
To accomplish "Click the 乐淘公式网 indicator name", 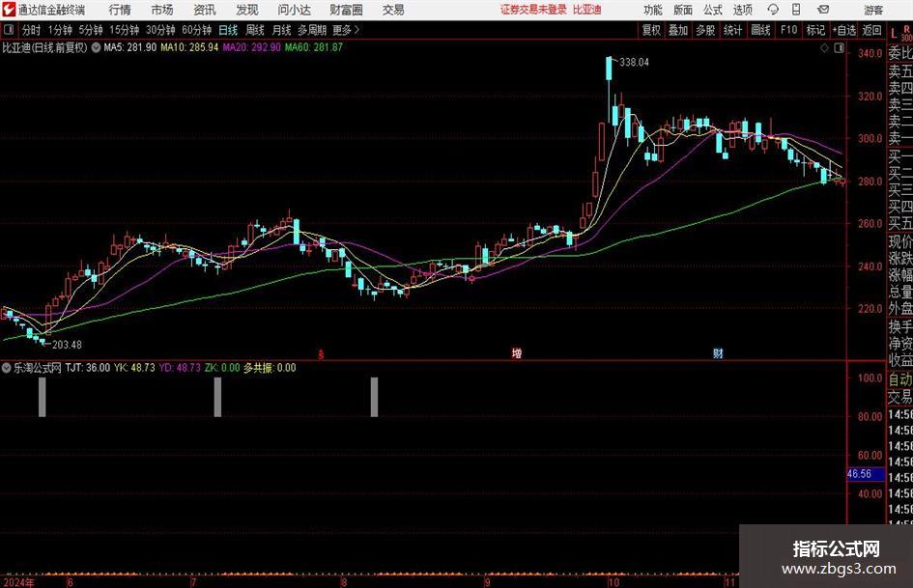I will [38, 368].
